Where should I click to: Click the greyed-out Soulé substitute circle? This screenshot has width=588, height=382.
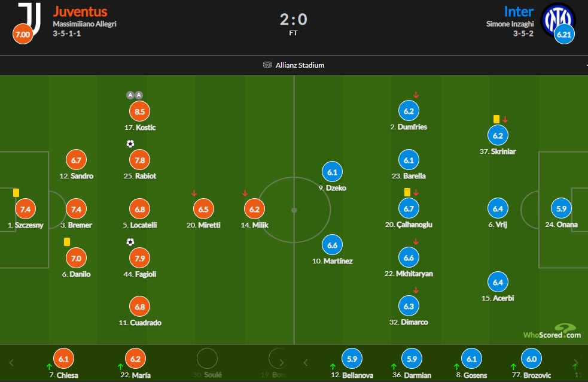[x=207, y=359]
